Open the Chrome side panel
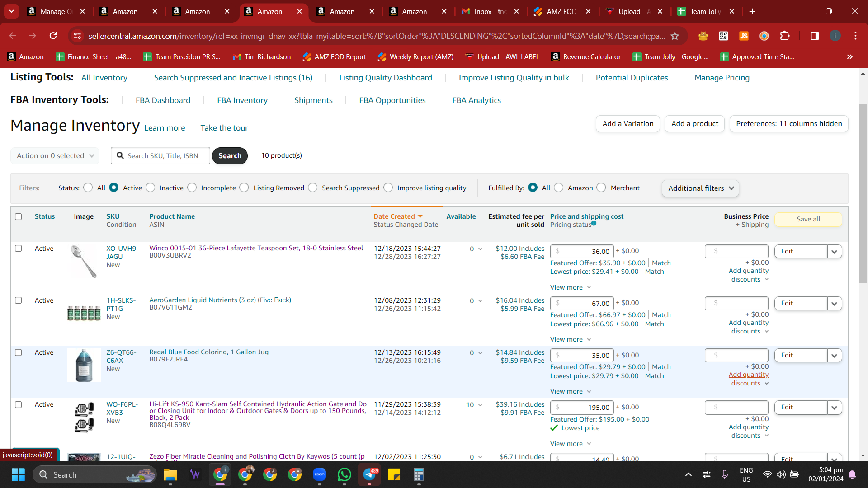Image resolution: width=868 pixels, height=488 pixels. pos(815,36)
